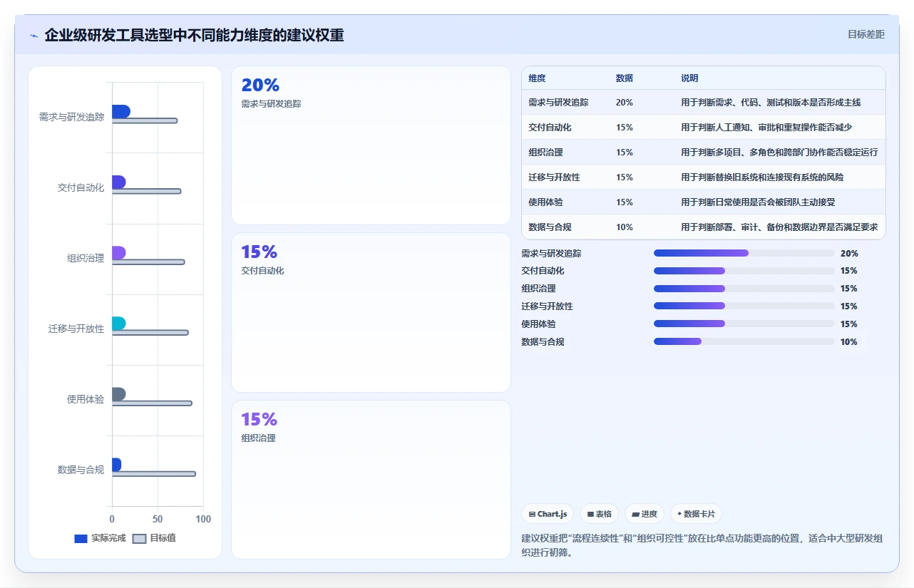
Task: Click the 说明 column header in the table
Action: (689, 78)
